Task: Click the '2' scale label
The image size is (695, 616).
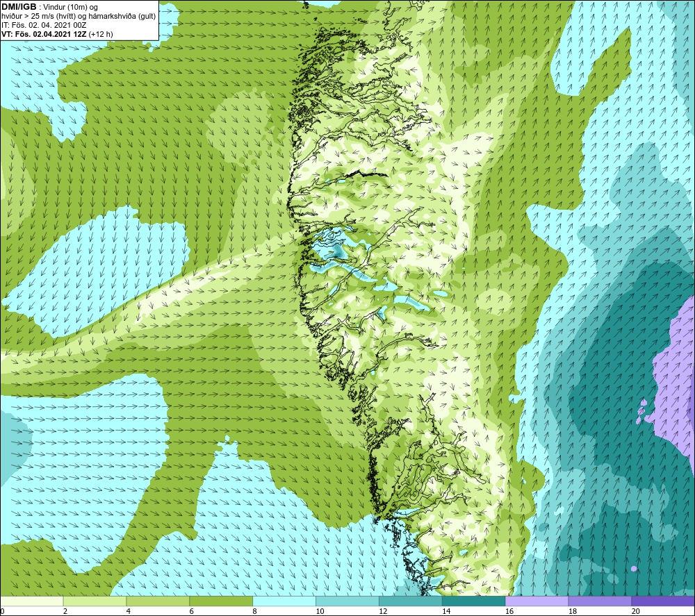Action: [65, 611]
